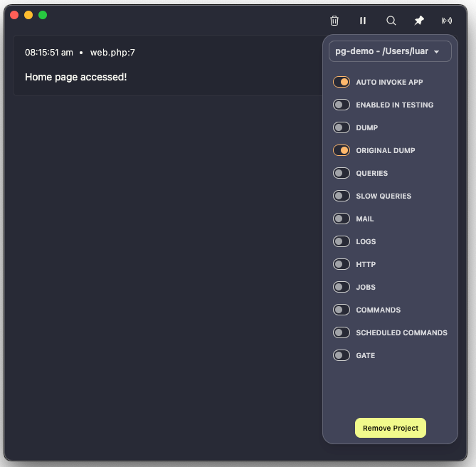Enable the Scheduled Commands toggle
476x467 pixels.
342,332
